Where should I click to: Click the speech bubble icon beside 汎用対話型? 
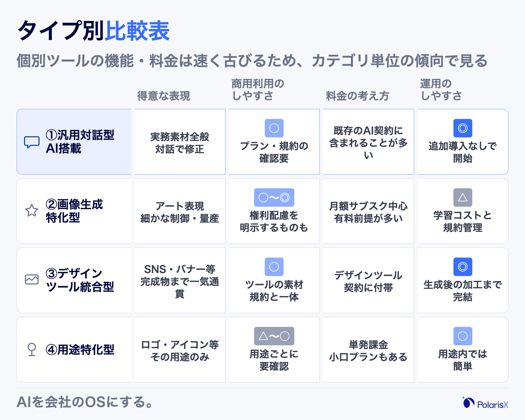[32, 142]
